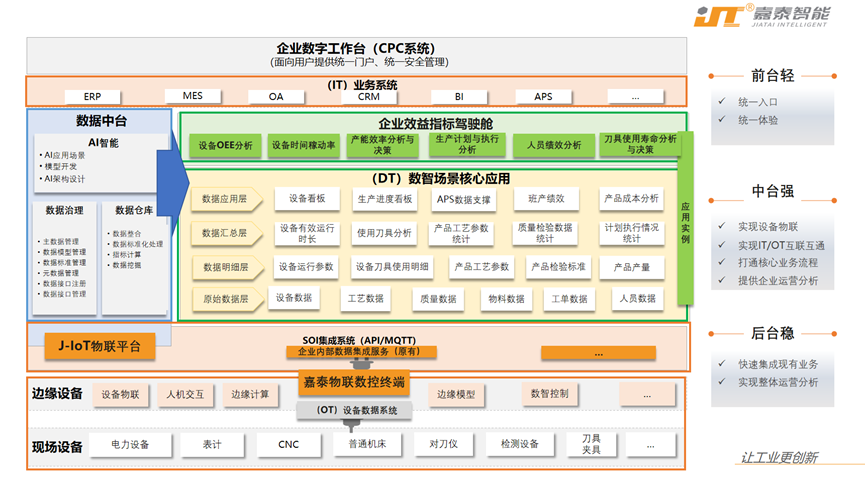Image resolution: width=865 pixels, height=480 pixels.
Task: Click the checkmark beside 快速集成现有业务
Action: click(722, 364)
